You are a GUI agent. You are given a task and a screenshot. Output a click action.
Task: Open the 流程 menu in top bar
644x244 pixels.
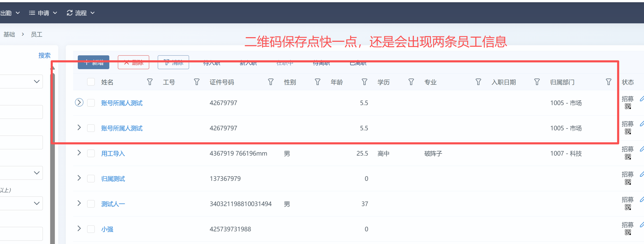tap(81, 13)
